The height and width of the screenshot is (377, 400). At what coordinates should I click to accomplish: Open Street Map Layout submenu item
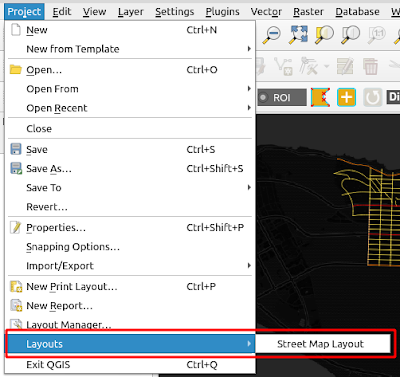pos(323,344)
